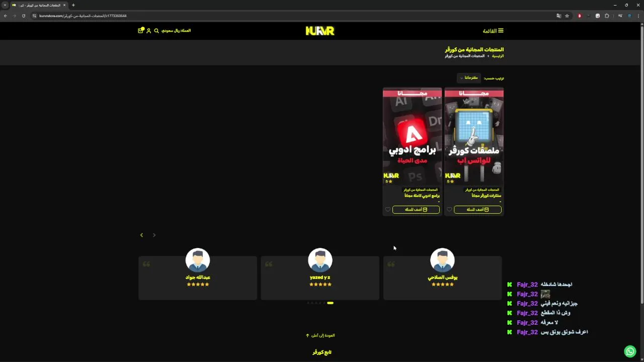Click the reviews previous arrow
The width and height of the screenshot is (644, 362).
[154, 235]
